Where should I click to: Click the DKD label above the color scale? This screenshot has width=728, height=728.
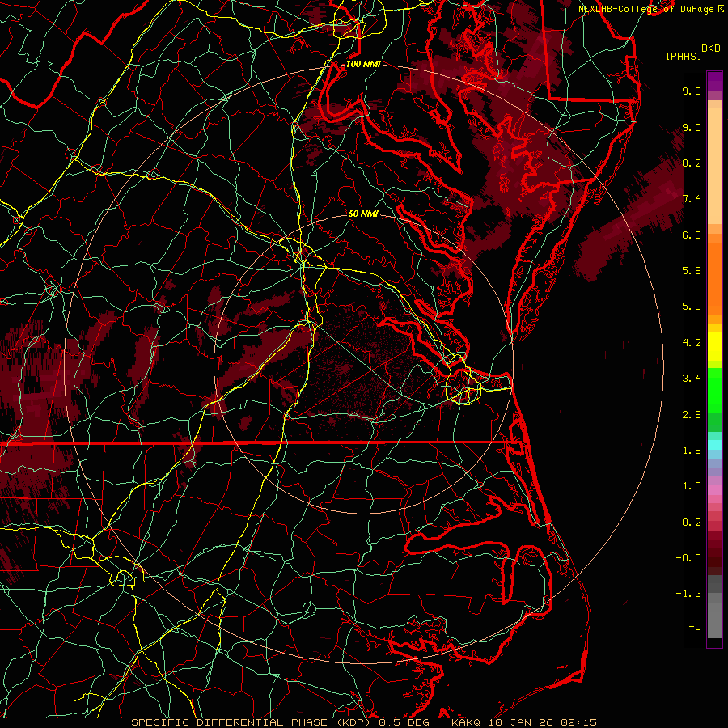(x=711, y=49)
